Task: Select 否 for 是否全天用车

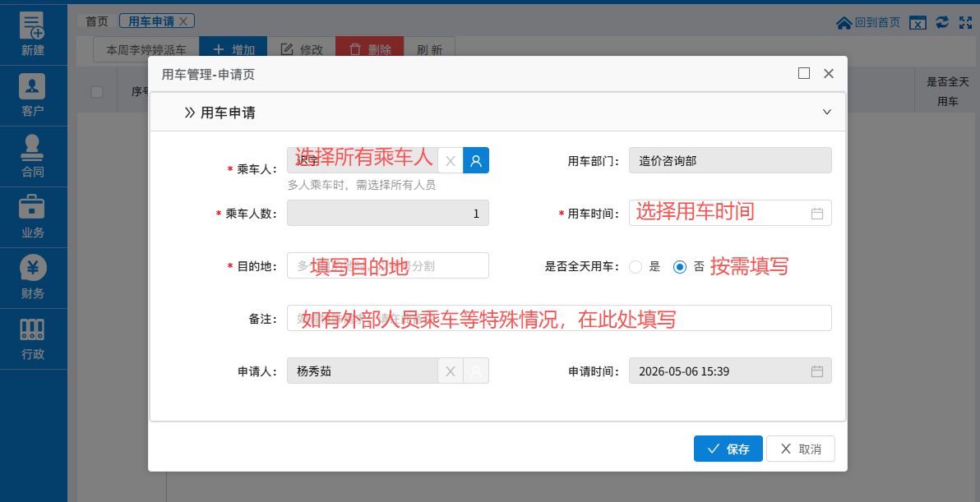Action: tap(679, 267)
